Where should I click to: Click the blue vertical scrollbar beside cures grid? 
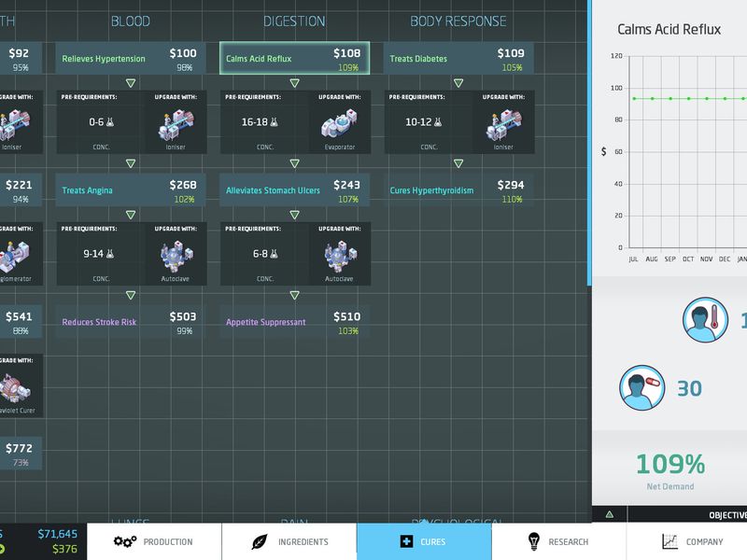[589, 143]
